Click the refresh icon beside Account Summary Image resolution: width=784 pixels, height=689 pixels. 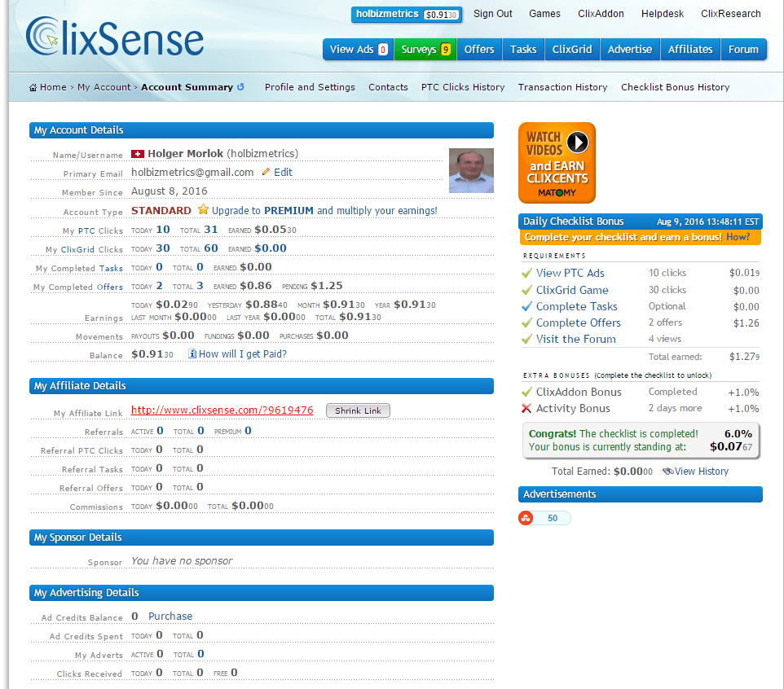tap(240, 86)
